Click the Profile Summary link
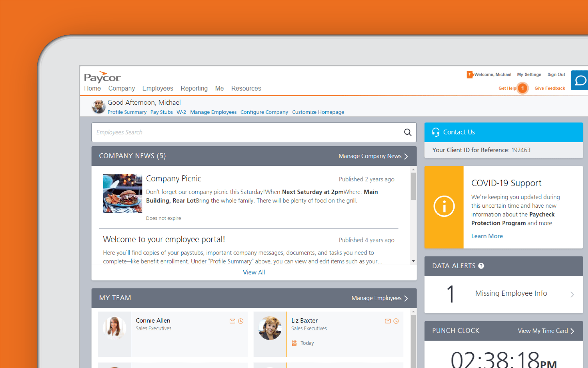This screenshot has height=368, width=588. point(127,112)
